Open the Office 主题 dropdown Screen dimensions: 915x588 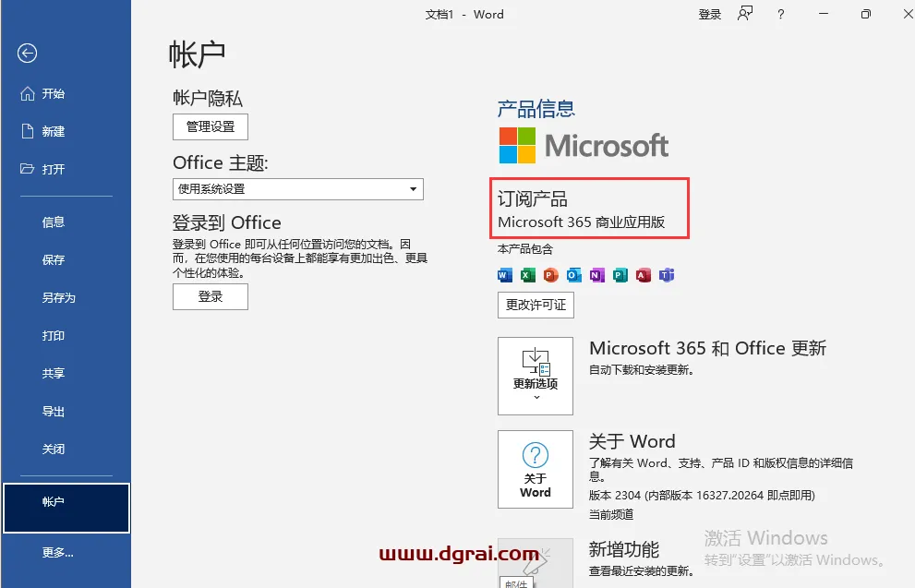297,189
